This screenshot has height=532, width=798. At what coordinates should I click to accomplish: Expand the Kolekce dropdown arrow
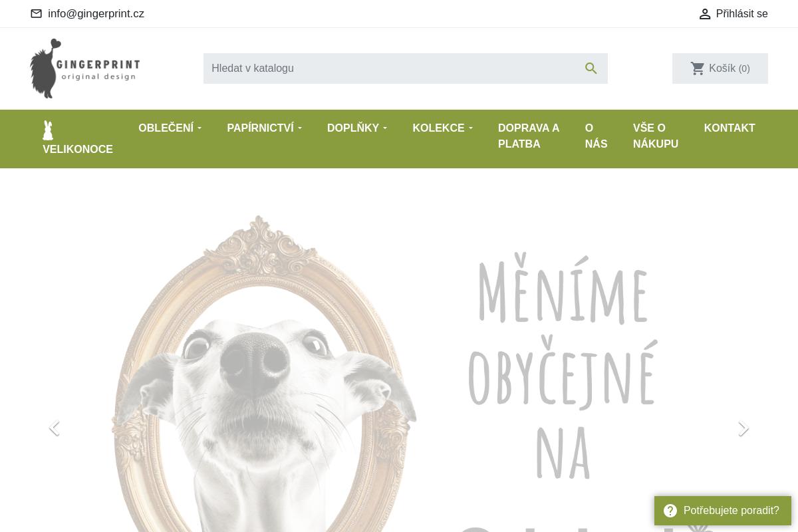(471, 128)
